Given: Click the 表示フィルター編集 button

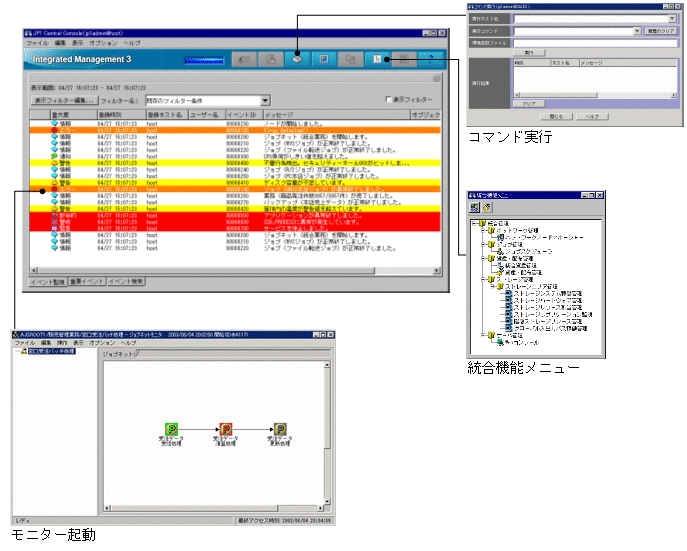Looking at the screenshot, I should [x=63, y=100].
